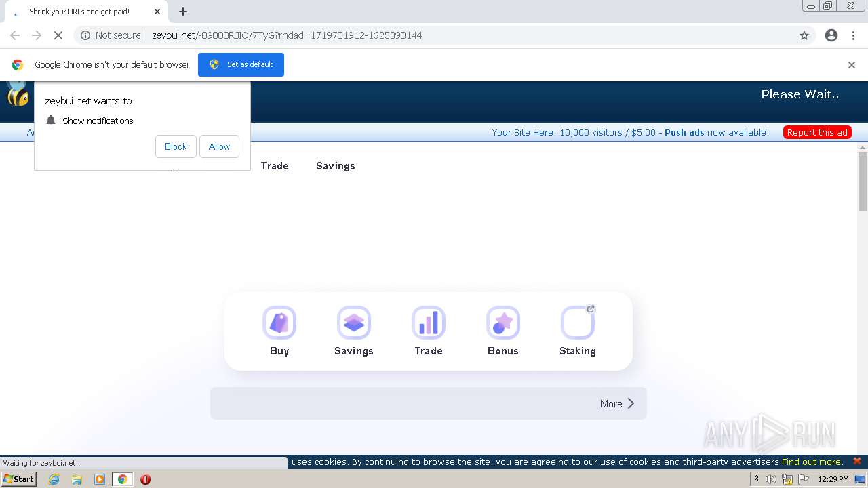
Task: Follow the 'Find out more' cookie link
Action: coord(812,462)
